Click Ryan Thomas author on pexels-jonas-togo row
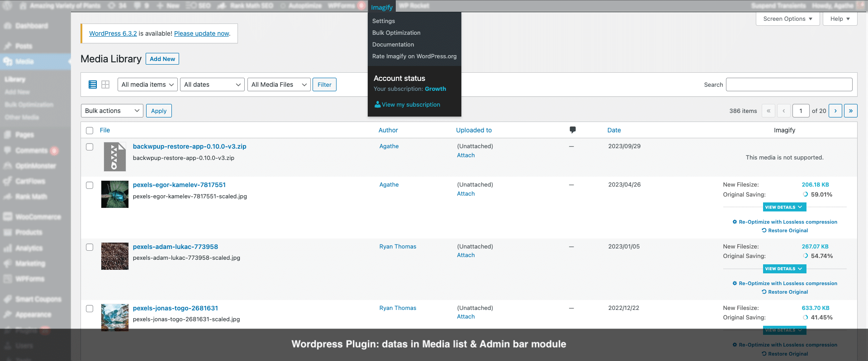This screenshot has width=868, height=361. 398,308
